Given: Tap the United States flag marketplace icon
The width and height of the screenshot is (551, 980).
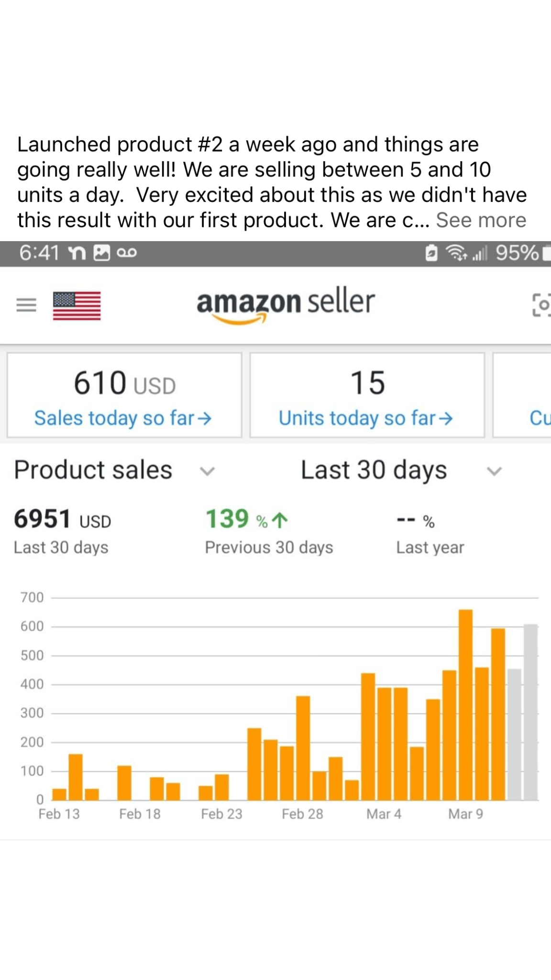Looking at the screenshot, I should point(77,305).
